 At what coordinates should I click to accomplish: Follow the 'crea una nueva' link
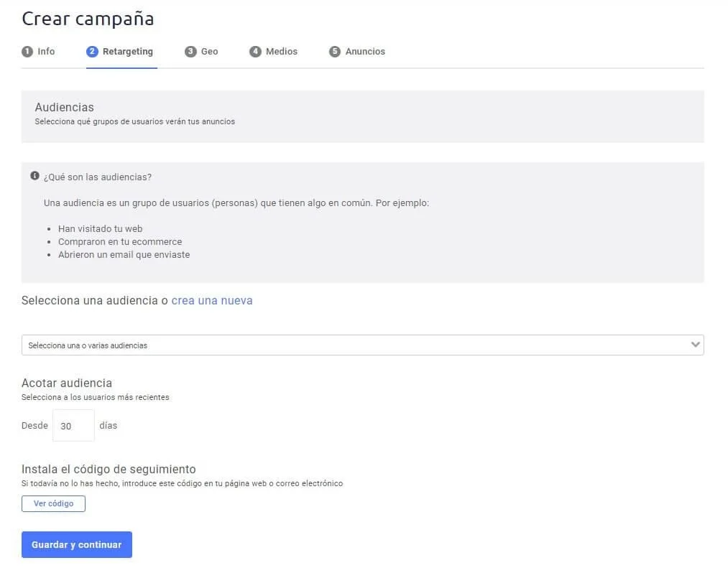click(212, 301)
